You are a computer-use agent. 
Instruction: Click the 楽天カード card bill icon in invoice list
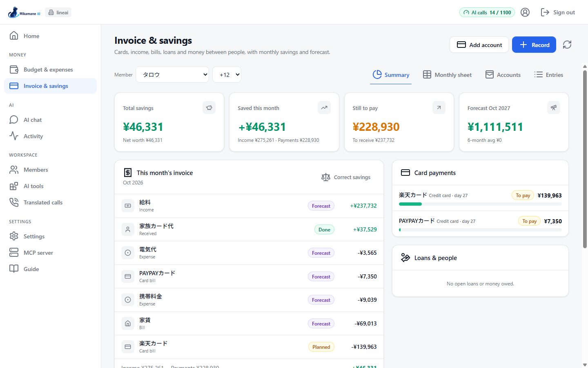click(x=128, y=347)
